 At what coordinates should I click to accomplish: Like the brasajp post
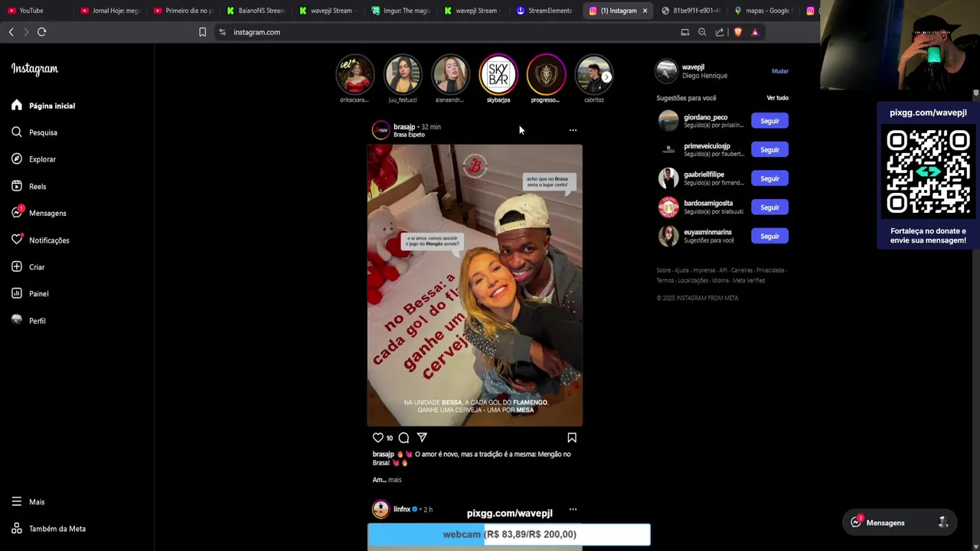point(378,438)
